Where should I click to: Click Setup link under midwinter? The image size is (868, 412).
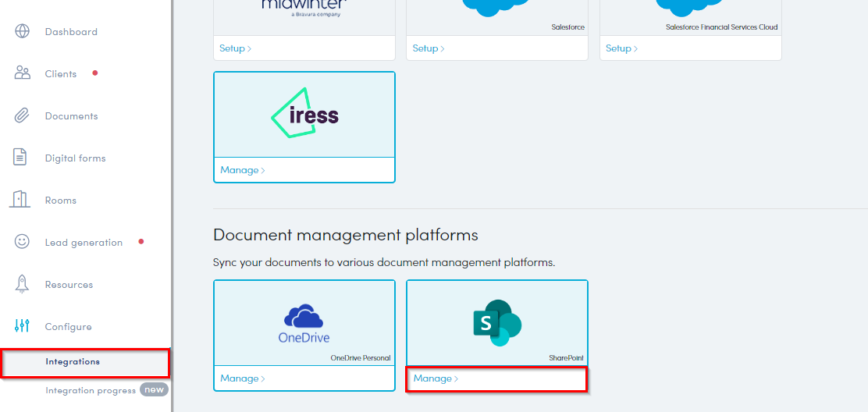tap(235, 48)
